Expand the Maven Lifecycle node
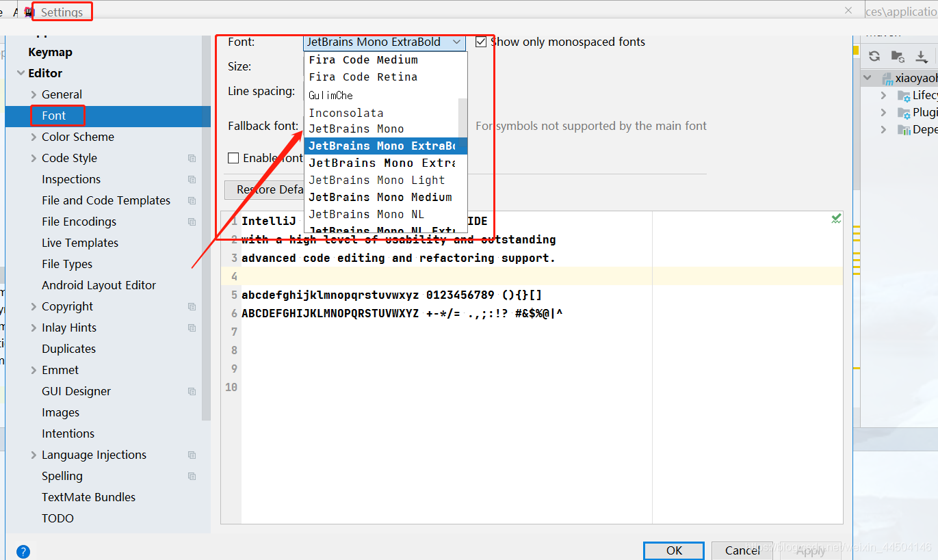 (883, 95)
